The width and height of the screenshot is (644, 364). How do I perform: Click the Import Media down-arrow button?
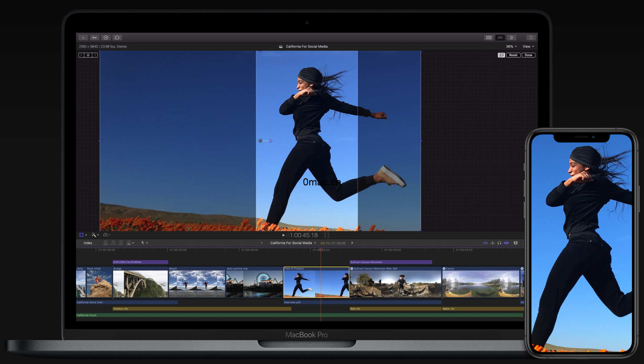click(x=83, y=37)
